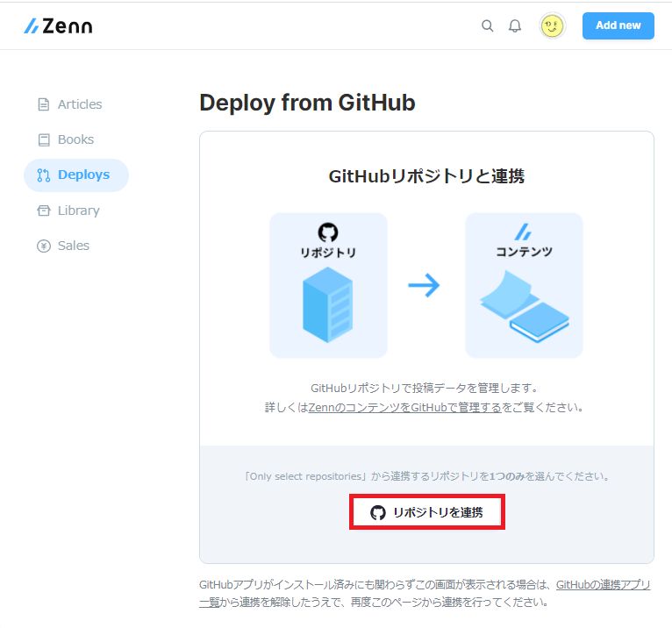The image size is (672, 628).
Task: Click the Library box icon
Action: [44, 211]
